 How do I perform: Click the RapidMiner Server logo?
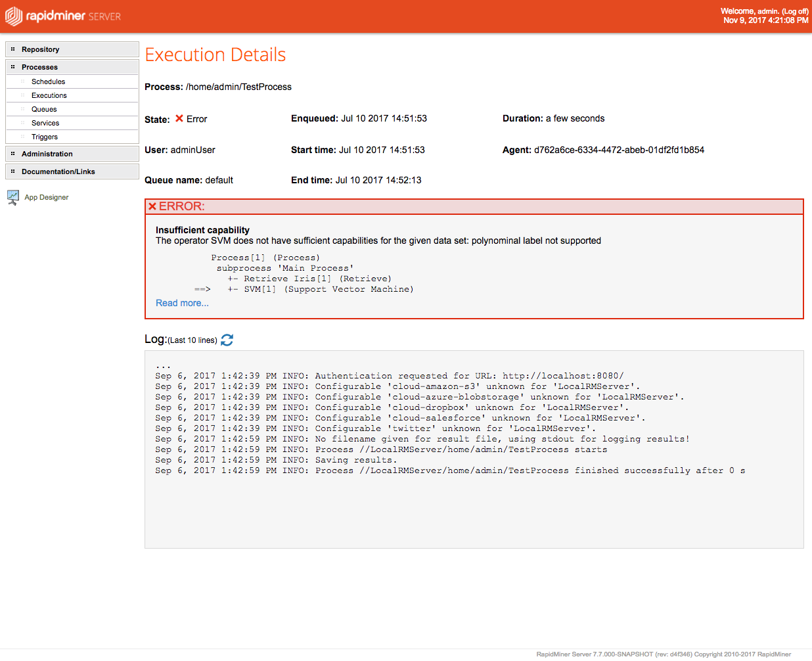pyautogui.click(x=63, y=16)
